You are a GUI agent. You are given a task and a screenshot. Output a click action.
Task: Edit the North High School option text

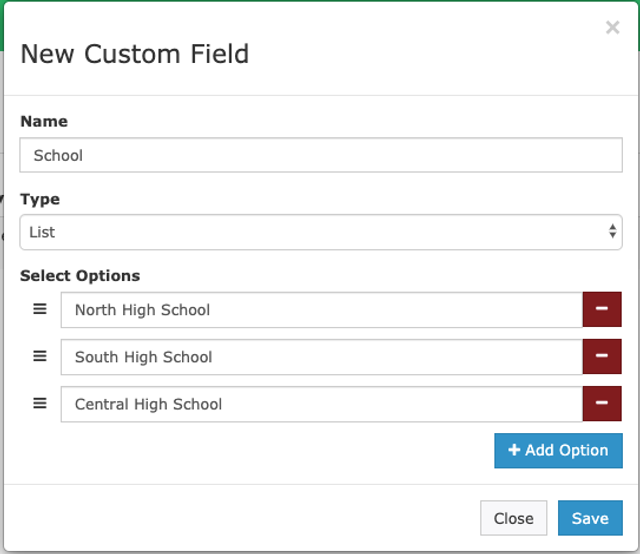tap(320, 310)
